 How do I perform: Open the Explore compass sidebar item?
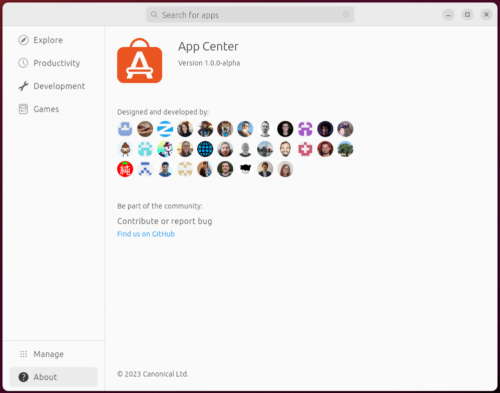pos(53,40)
